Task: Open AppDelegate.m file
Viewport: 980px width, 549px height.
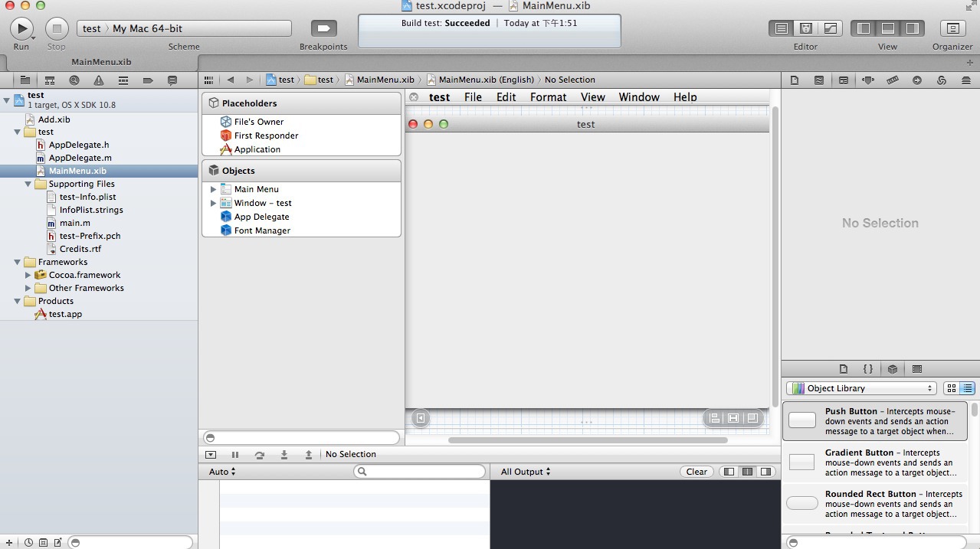Action: click(80, 158)
